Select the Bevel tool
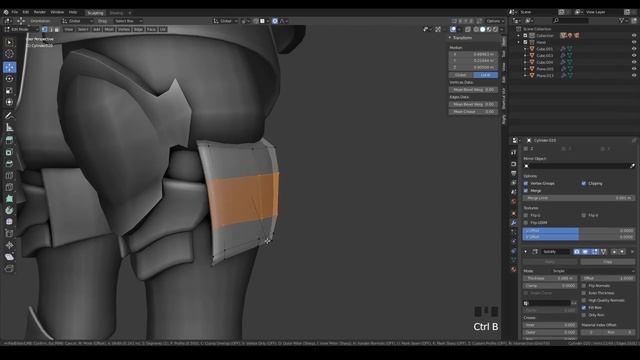This screenshot has height=360, width=640. click(x=9, y=164)
